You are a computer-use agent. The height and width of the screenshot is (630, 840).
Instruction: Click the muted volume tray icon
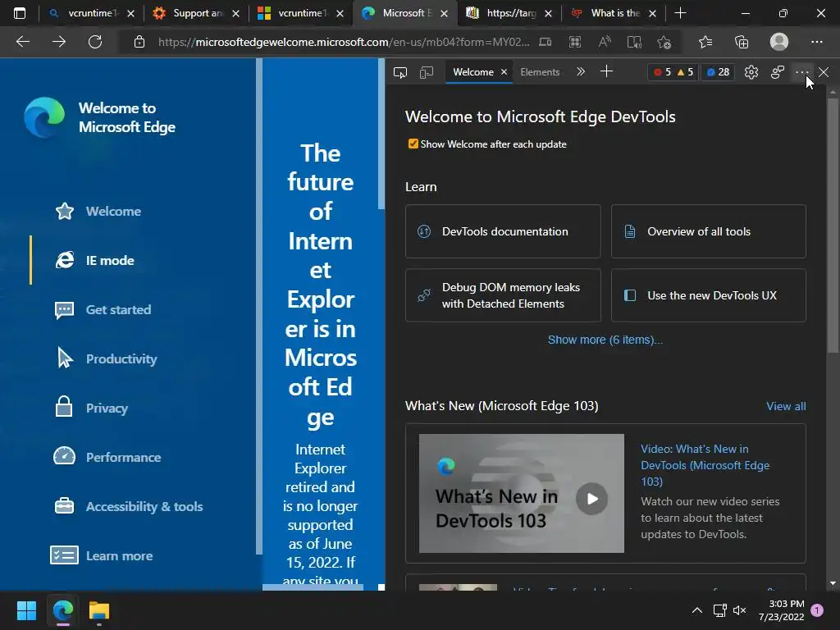(740, 610)
